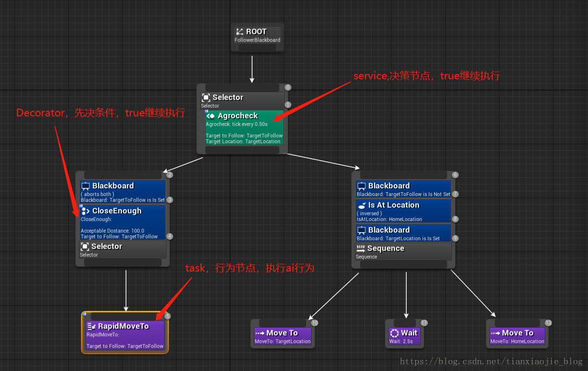Click "MoveTo: HomeLocation" text
The width and height of the screenshot is (588, 371).
pyautogui.click(x=517, y=341)
